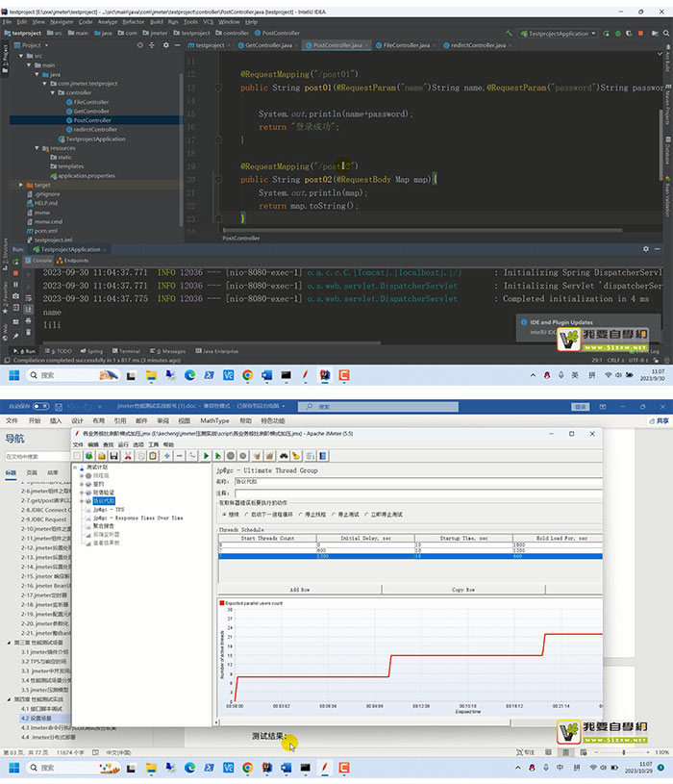Viewport: 673px width, 784px height.
Task: Click JMeter's Expand all plus icon
Action: (x=167, y=456)
